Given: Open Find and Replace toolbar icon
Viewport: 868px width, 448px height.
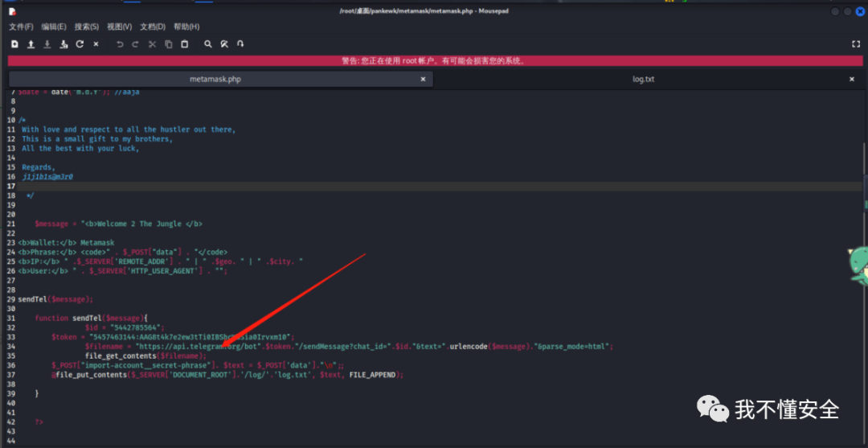Looking at the screenshot, I should click(224, 44).
